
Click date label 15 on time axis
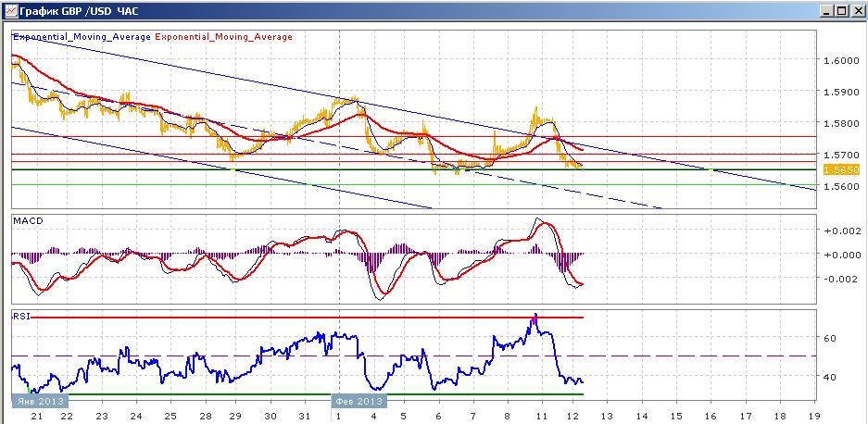point(676,416)
